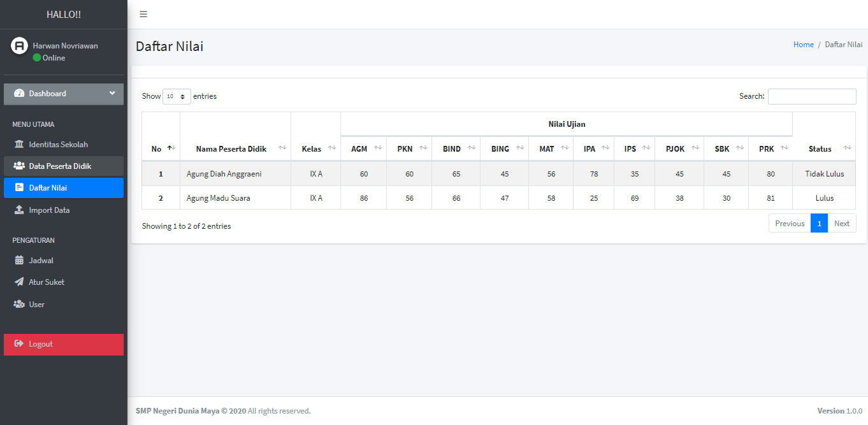This screenshot has width=868, height=425.
Task: Click the hamburger sidebar toggle icon
Action: 143,14
